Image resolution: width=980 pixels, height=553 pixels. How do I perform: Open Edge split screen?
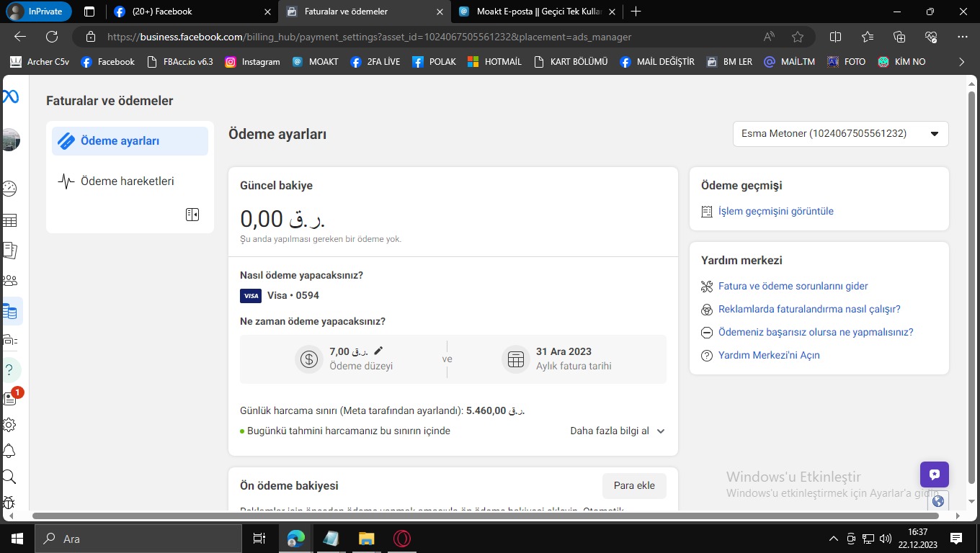pyautogui.click(x=836, y=37)
